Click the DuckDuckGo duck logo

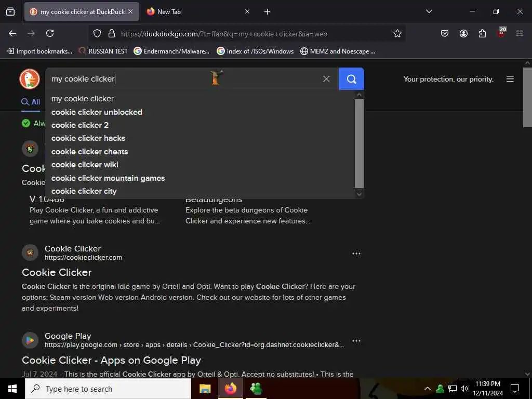click(30, 79)
